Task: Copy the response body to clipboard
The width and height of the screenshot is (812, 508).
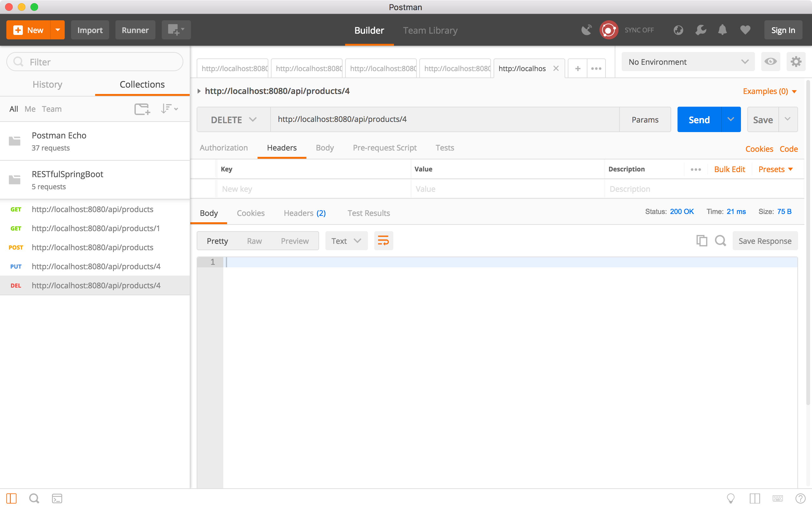Action: click(x=702, y=241)
